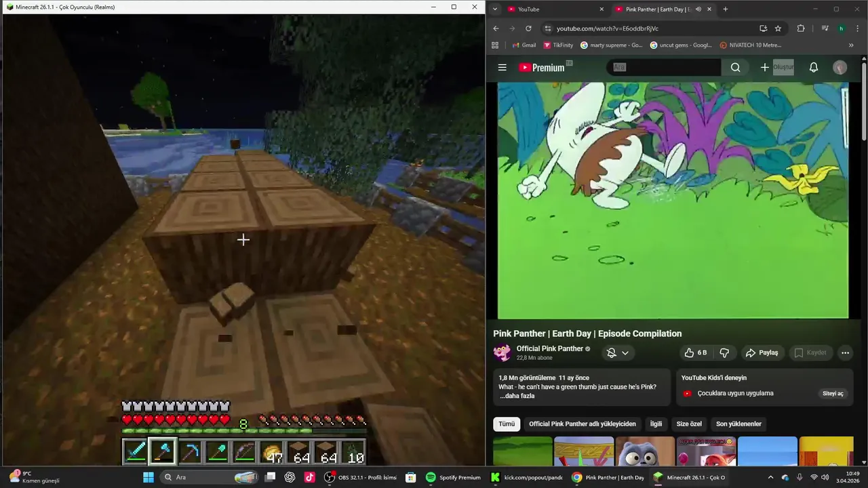Viewport: 868px width, 488px height.
Task: Switch to Spotify Premium on the taskbar
Action: tap(453, 477)
